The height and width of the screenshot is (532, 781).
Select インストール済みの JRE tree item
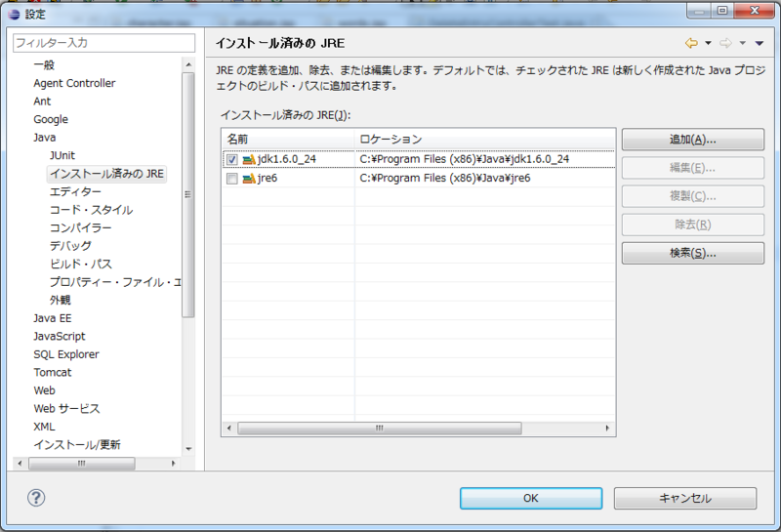coord(106,174)
